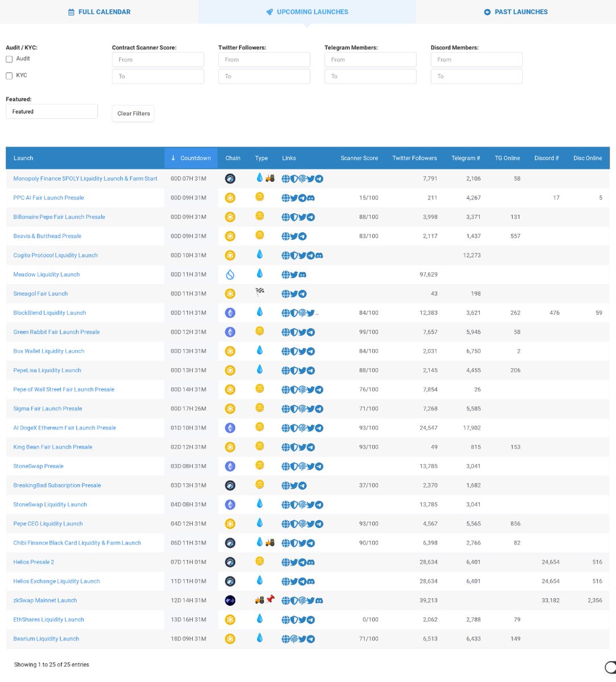The image size is (616, 682).
Task: Sort by Scanner Score column header
Action: point(359,158)
